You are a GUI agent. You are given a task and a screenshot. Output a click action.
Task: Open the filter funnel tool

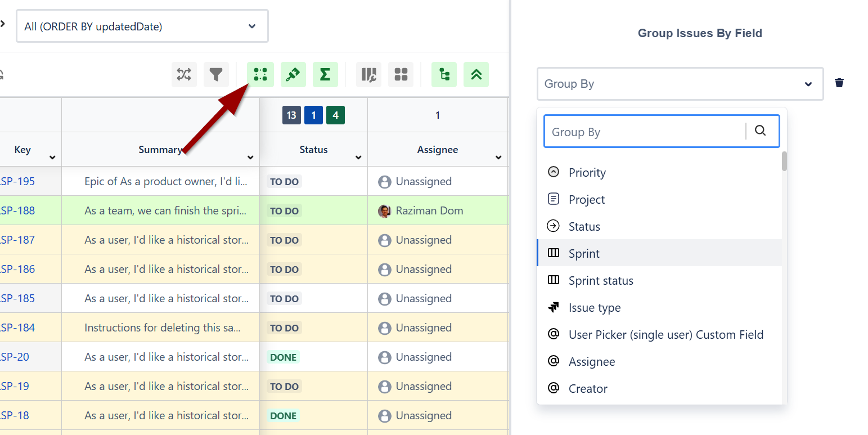(x=216, y=74)
